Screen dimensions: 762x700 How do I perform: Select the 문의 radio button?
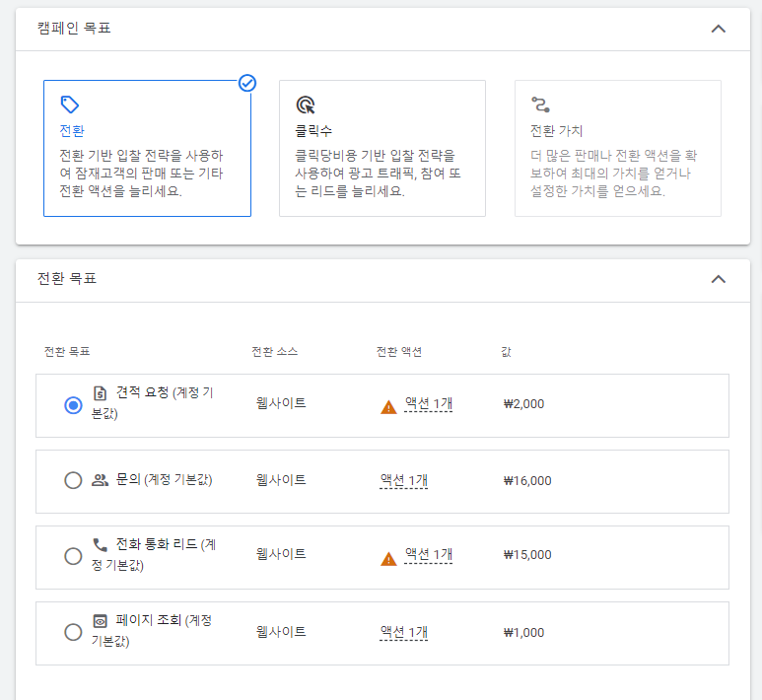73,480
